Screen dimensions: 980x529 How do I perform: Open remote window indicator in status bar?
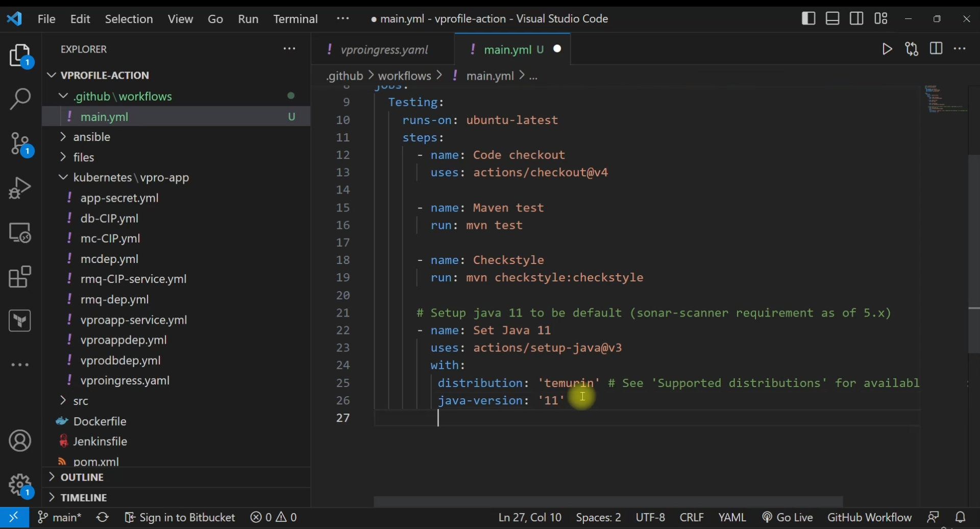[x=14, y=518]
